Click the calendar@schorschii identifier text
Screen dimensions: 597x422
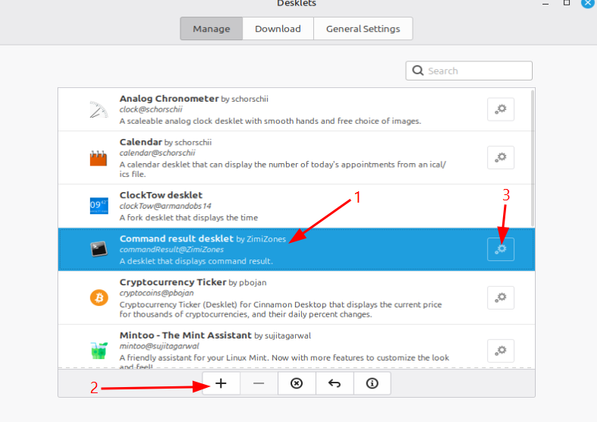pyautogui.click(x=157, y=153)
